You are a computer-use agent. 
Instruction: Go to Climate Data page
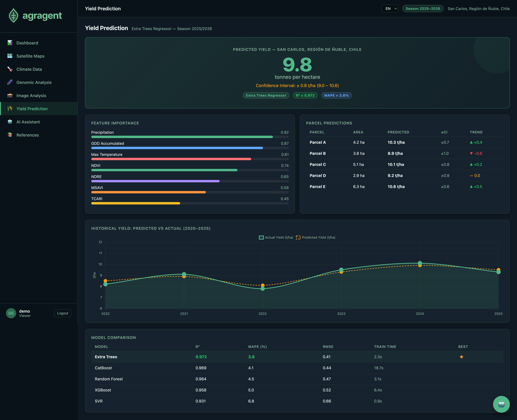(x=29, y=69)
